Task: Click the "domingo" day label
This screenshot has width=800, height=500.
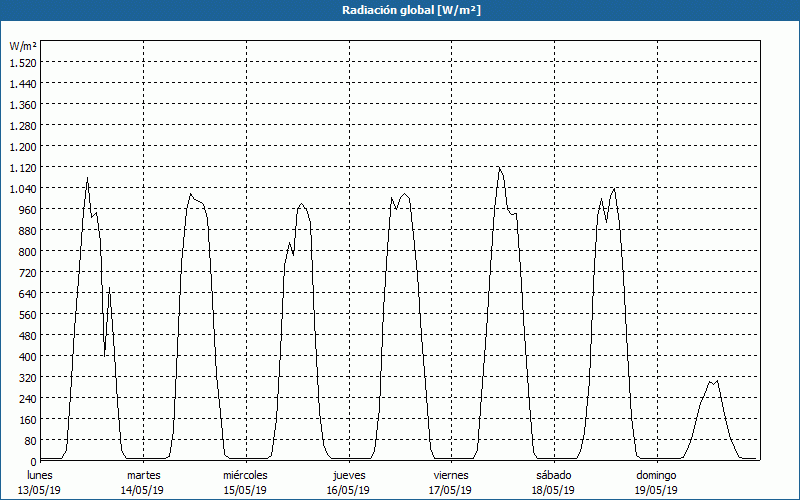Action: click(656, 475)
